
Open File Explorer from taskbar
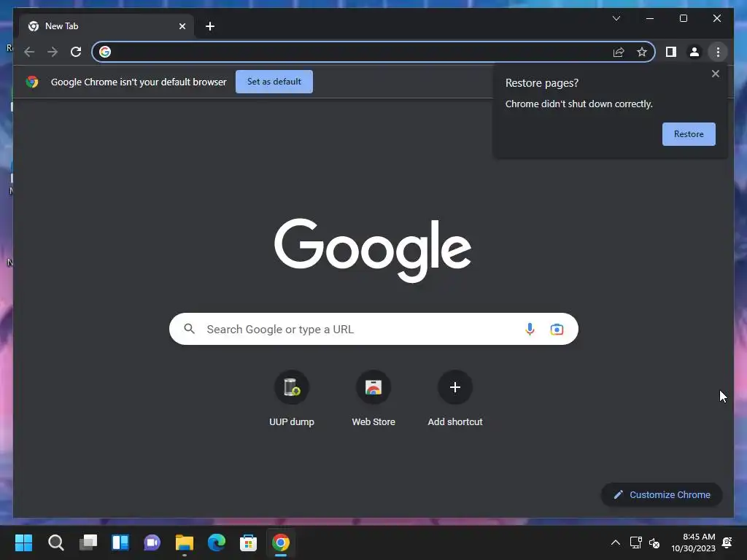click(185, 542)
